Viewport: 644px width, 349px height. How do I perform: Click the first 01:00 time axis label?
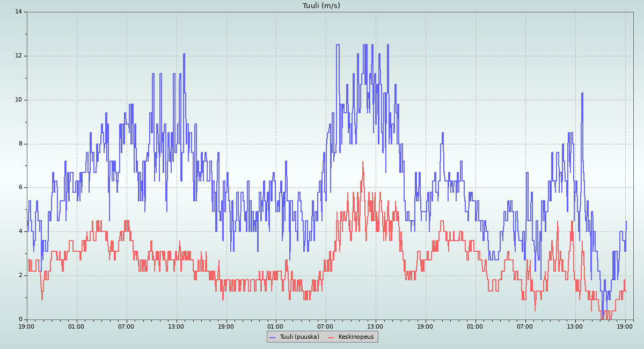76,326
